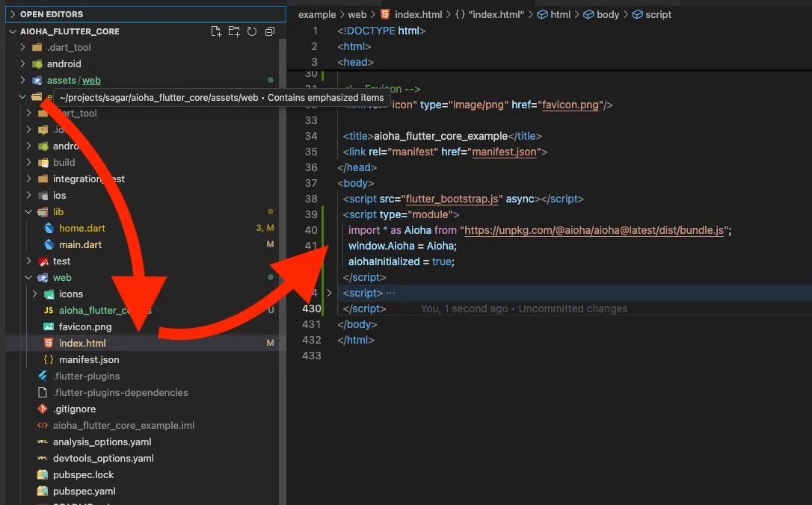Expand the .dart_tool folder at top
This screenshot has width=812, height=505.
point(22,47)
